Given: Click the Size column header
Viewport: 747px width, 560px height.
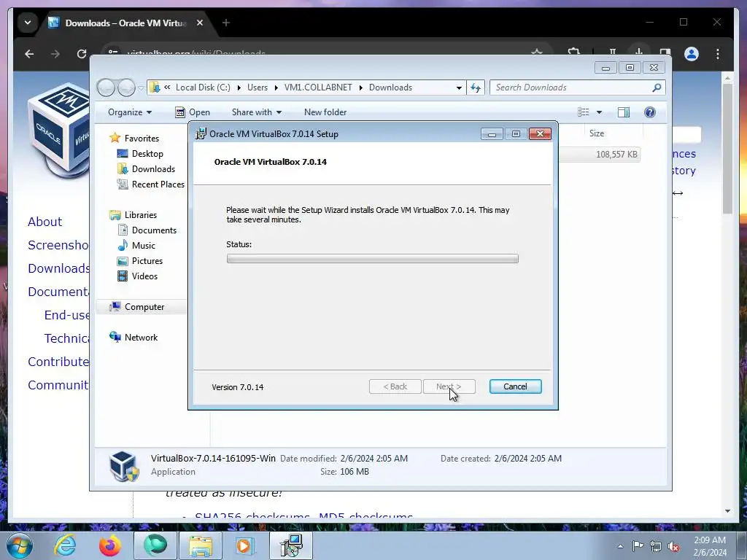Looking at the screenshot, I should coord(597,133).
